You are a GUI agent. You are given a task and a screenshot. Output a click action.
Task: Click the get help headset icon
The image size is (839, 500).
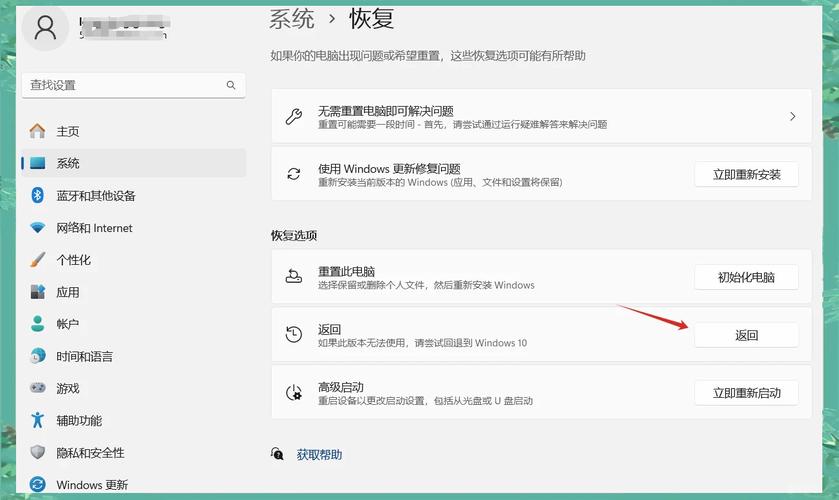click(277, 454)
